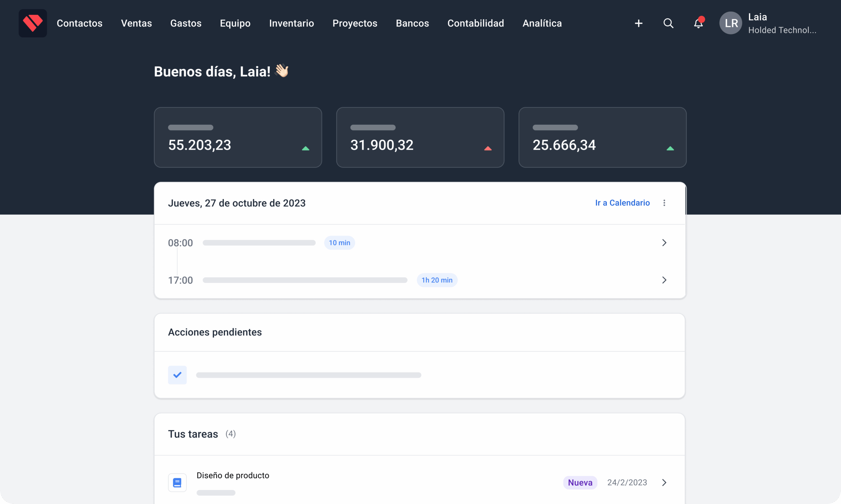Click Diseño de producto task icon
Screen dimensions: 841x504
[x=177, y=482]
